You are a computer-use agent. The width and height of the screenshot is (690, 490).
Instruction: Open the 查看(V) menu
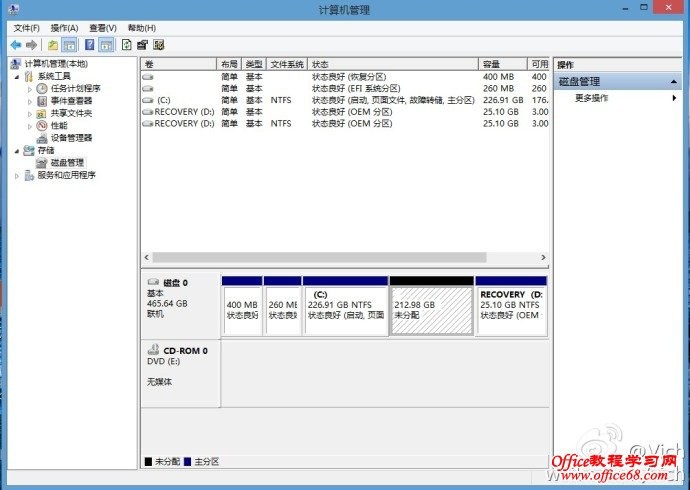[103, 28]
